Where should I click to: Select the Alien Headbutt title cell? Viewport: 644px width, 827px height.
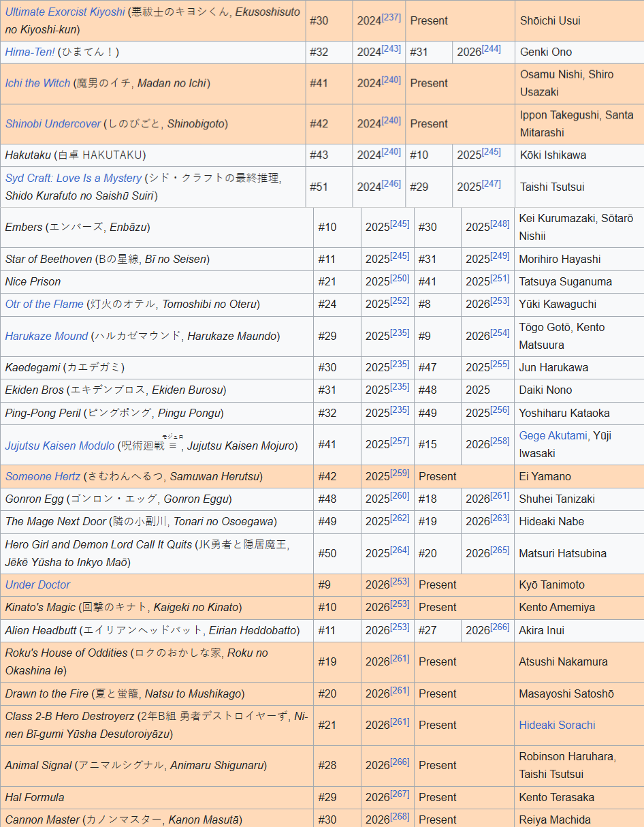(x=157, y=631)
